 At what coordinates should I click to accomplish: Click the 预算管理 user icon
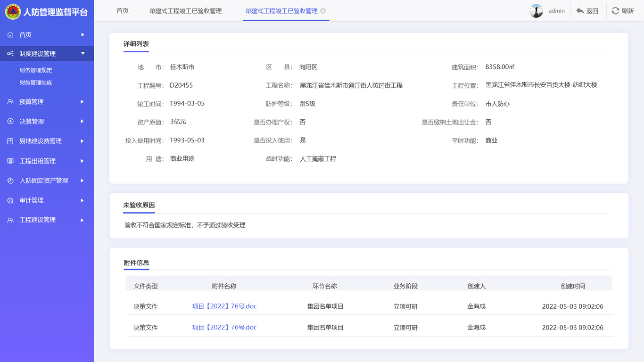[10, 102]
